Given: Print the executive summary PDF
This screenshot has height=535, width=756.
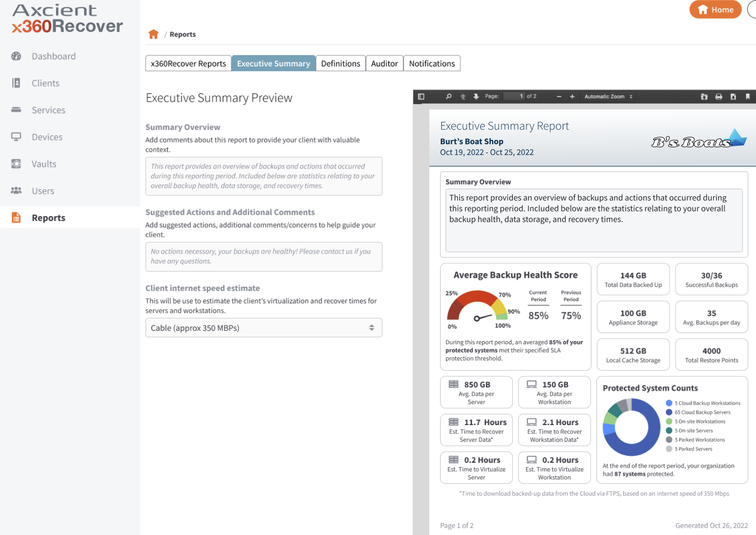Looking at the screenshot, I should [719, 96].
